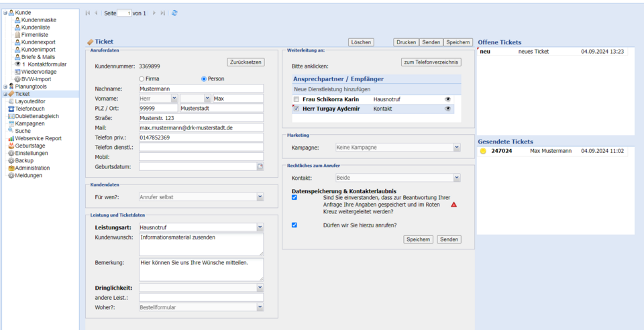
Task: Click the Zurücksetzen button
Action: point(246,62)
